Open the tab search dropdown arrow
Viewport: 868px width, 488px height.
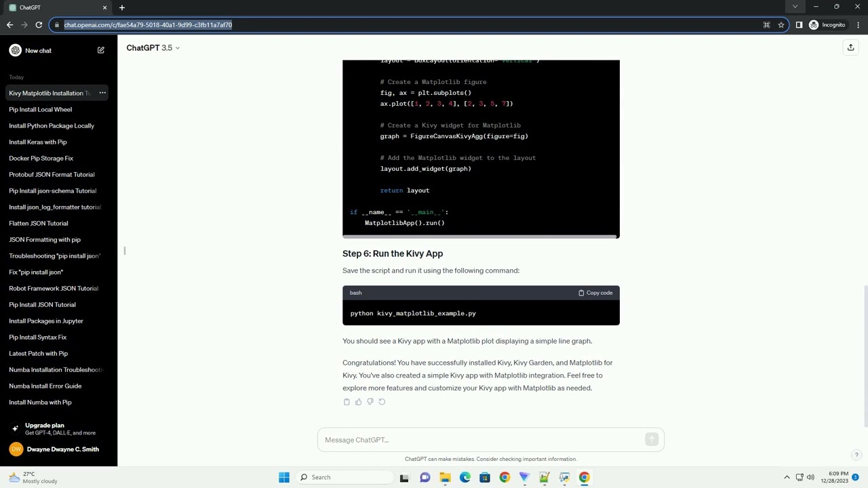[x=795, y=7]
